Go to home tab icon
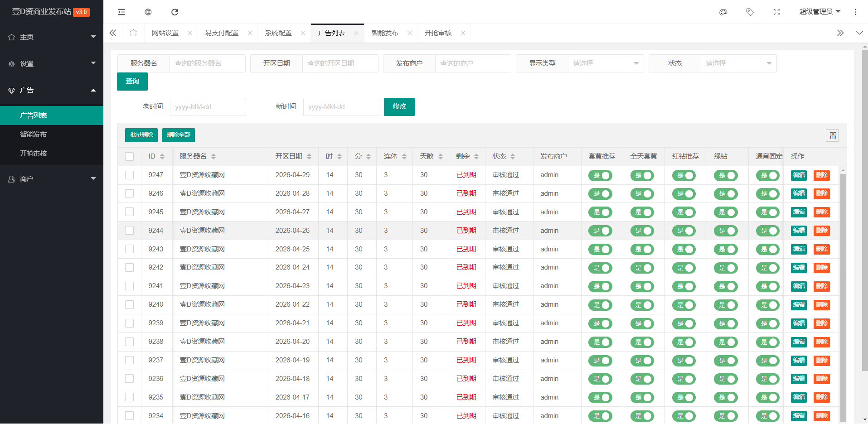The image size is (868, 424). click(133, 33)
